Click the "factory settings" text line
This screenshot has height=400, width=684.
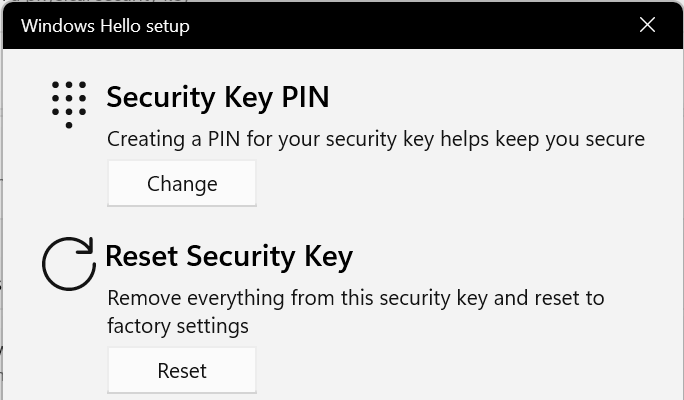tap(178, 326)
